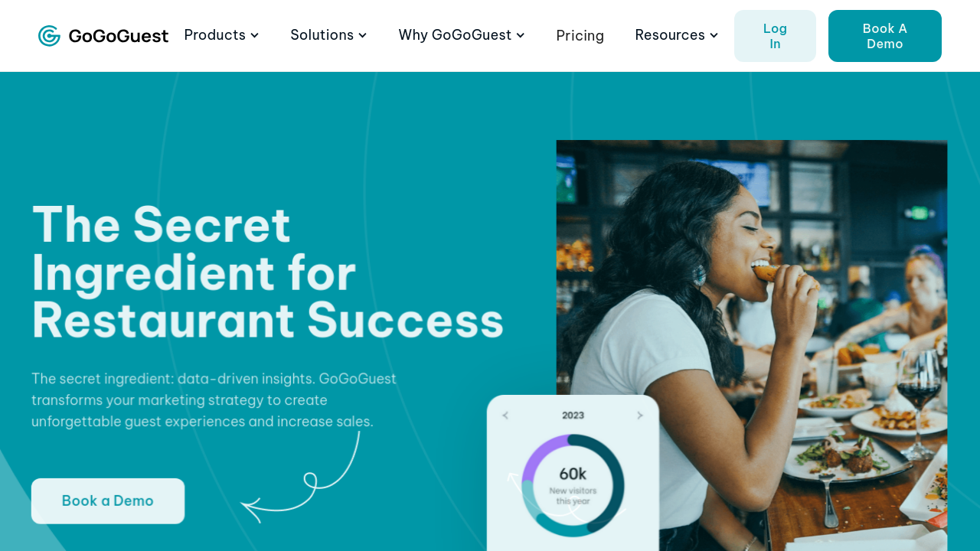The height and width of the screenshot is (551, 980).
Task: Expand the Products chevron arrow
Action: click(255, 35)
